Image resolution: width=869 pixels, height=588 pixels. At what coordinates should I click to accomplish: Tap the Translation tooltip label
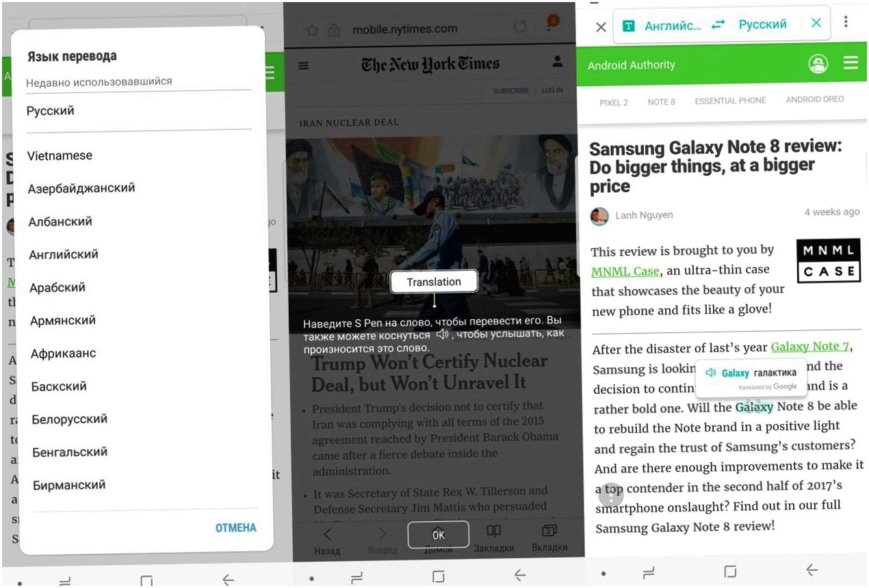[434, 282]
